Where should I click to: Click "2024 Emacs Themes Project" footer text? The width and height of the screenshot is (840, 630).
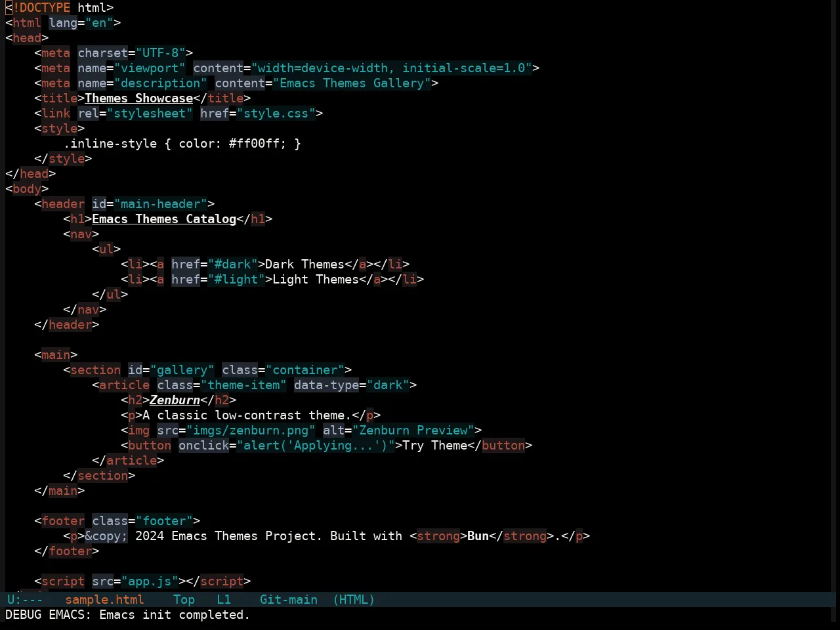(226, 536)
